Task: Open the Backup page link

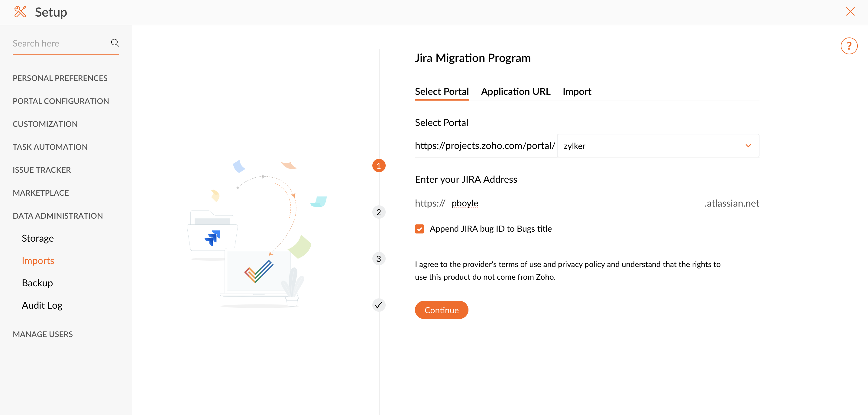Action: [37, 283]
